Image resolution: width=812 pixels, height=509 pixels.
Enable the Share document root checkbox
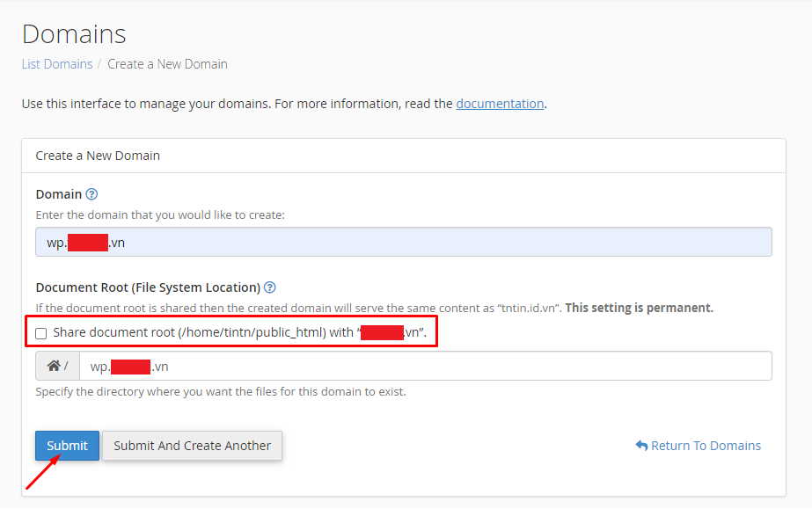tap(41, 333)
